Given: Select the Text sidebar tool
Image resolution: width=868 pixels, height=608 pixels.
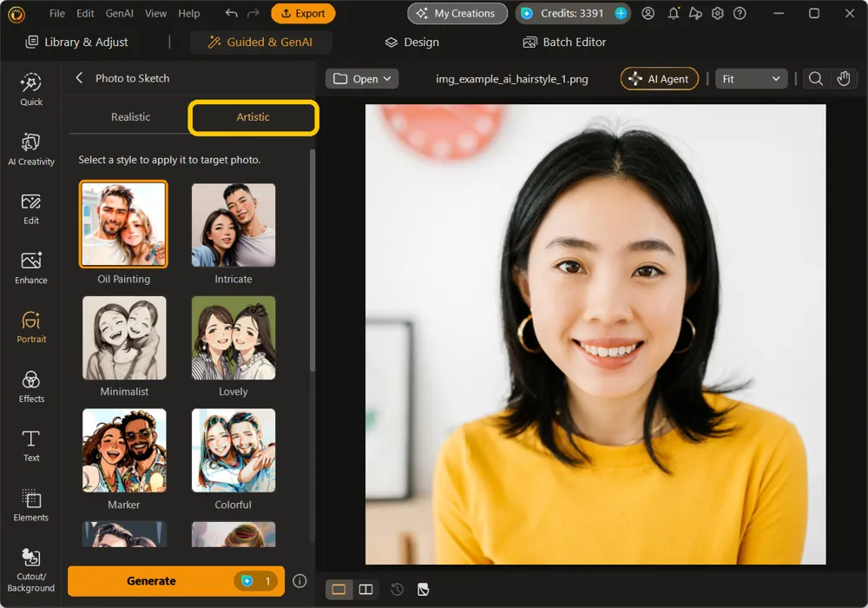Looking at the screenshot, I should tap(31, 446).
